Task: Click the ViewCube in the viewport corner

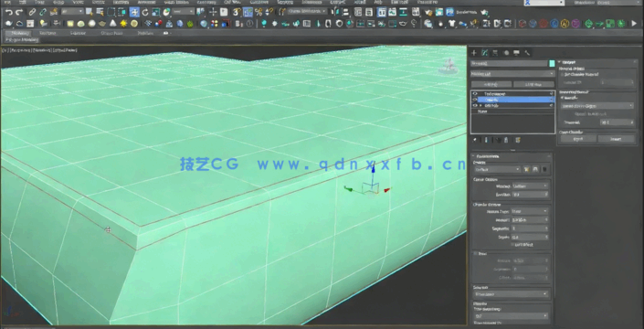Action: [x=449, y=66]
